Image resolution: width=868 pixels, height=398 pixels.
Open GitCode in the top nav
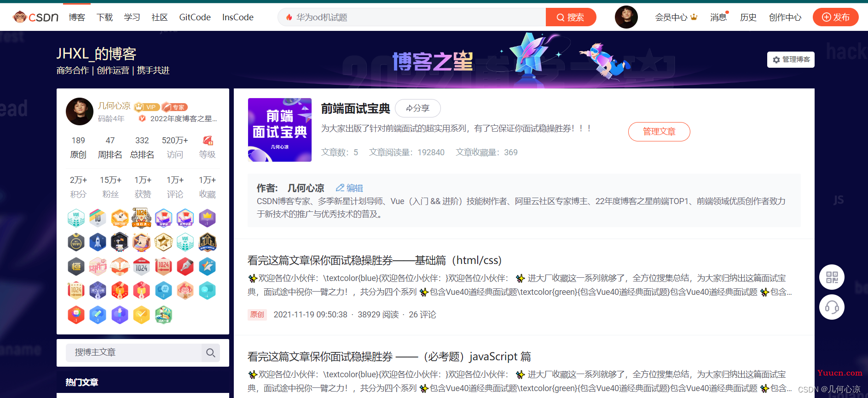[195, 17]
